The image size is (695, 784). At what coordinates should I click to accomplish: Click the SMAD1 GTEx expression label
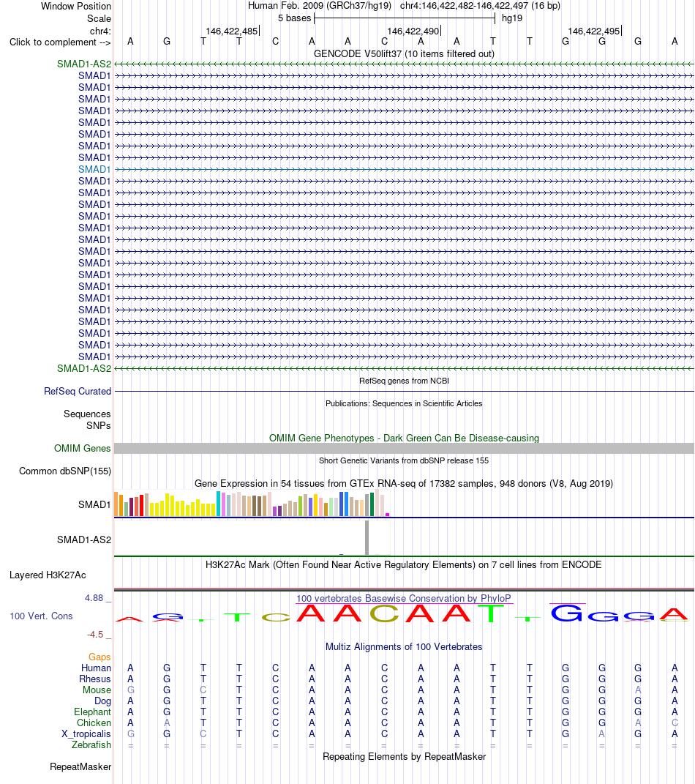point(94,504)
